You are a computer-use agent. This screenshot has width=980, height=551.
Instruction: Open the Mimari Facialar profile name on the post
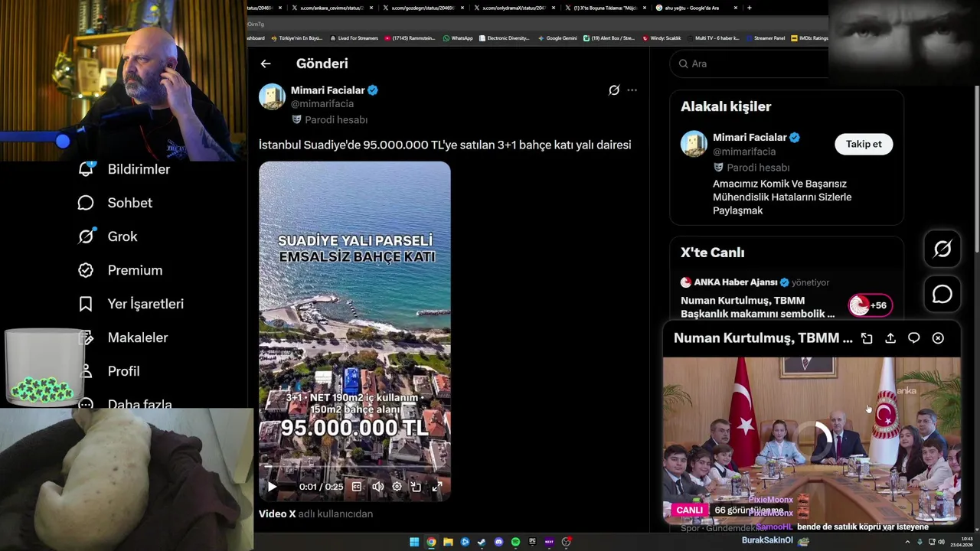click(x=328, y=90)
